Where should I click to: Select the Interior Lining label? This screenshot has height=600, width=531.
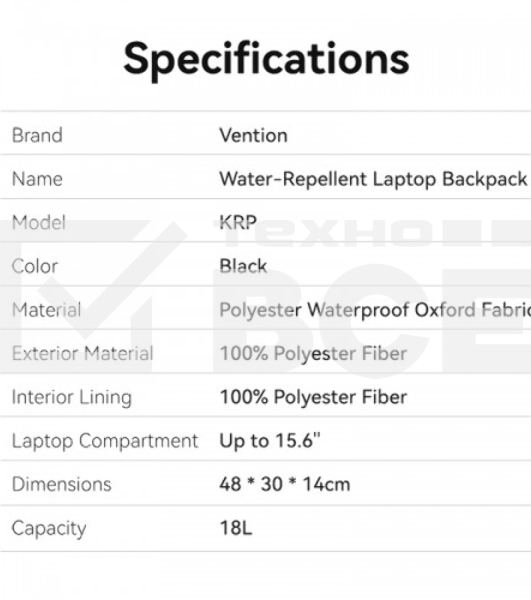pos(72,398)
